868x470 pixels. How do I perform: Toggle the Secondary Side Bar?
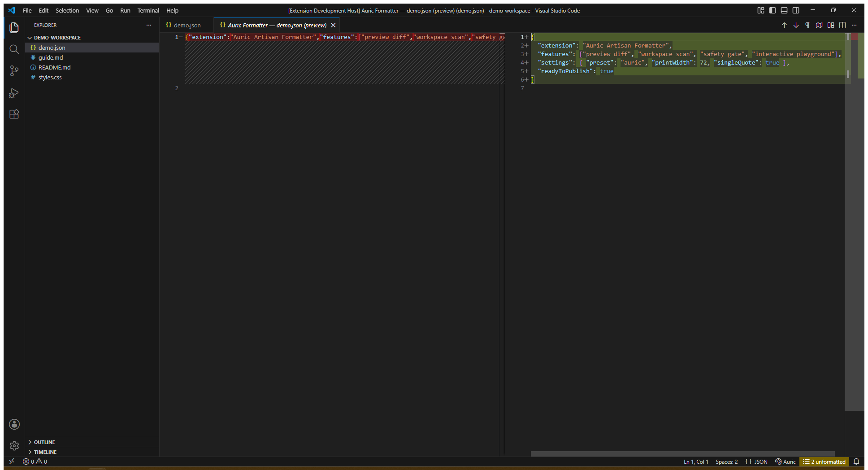[796, 10]
